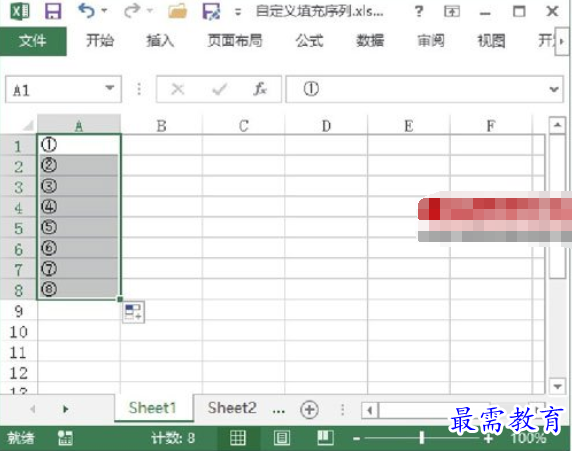Screen dimensions: 572x451
Task: Click cell A2 containing ②
Action: coord(79,166)
